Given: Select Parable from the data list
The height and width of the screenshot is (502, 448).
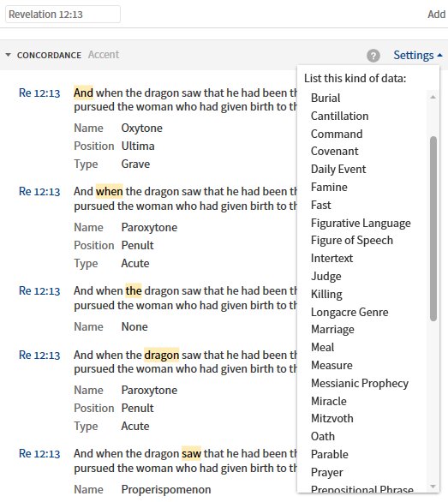Looking at the screenshot, I should point(330,454).
